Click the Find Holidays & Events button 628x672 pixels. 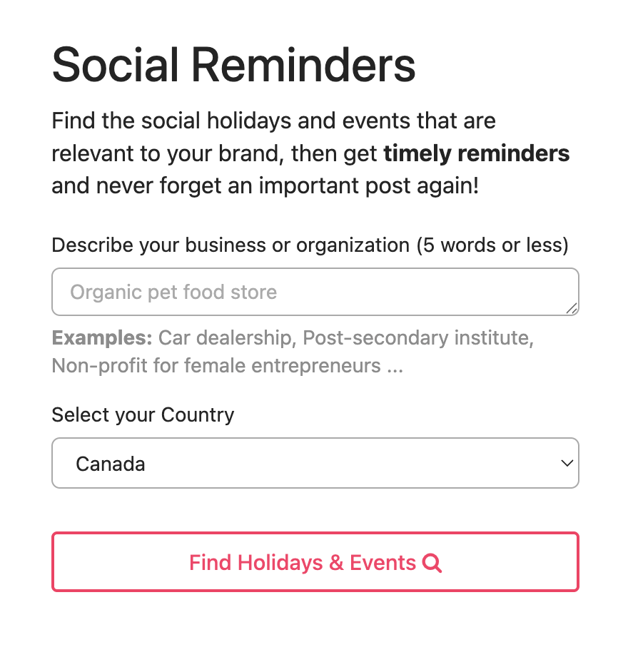(x=315, y=562)
